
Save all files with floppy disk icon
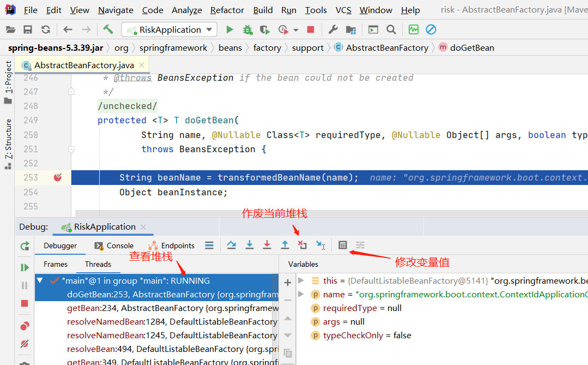(28, 29)
